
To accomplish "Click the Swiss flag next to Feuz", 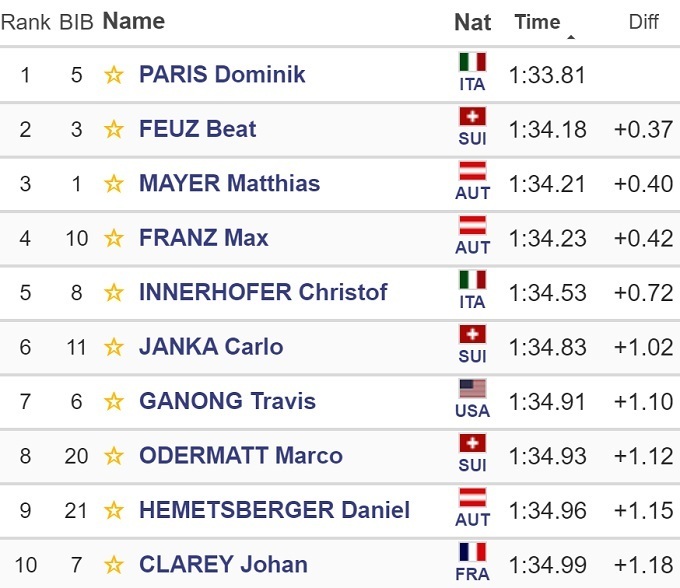I will click(x=472, y=118).
